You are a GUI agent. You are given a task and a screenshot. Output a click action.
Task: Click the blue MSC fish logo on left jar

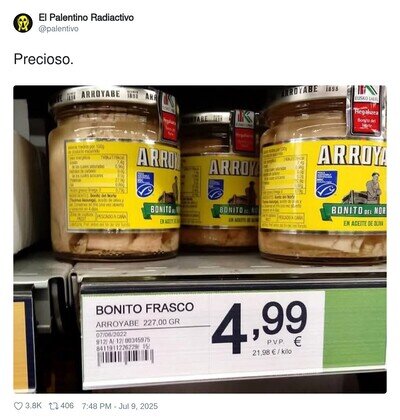[x=145, y=184]
